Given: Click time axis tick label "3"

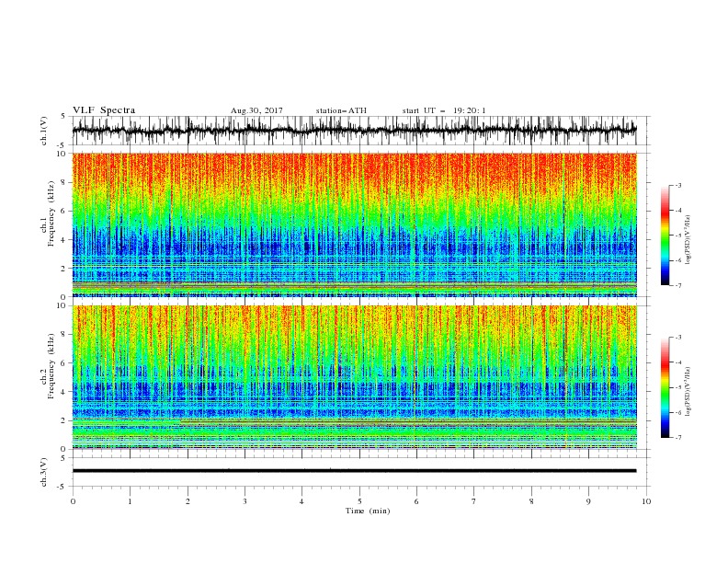Looking at the screenshot, I should (x=245, y=501).
